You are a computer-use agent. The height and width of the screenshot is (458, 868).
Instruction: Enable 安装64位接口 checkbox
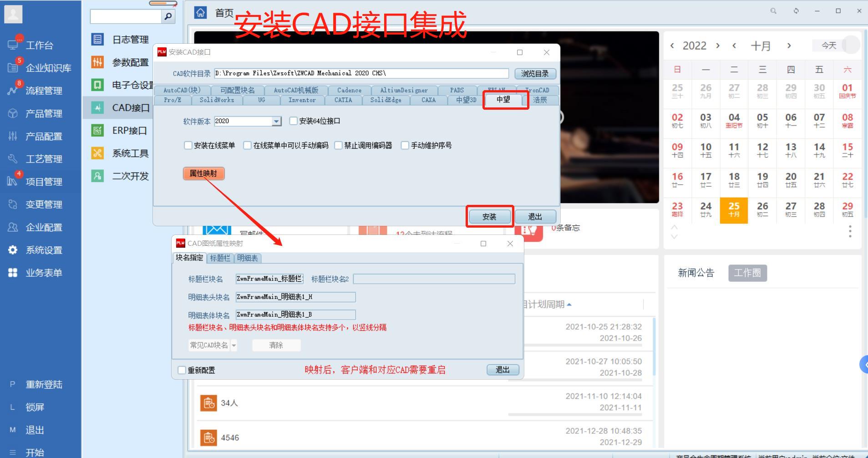(294, 121)
